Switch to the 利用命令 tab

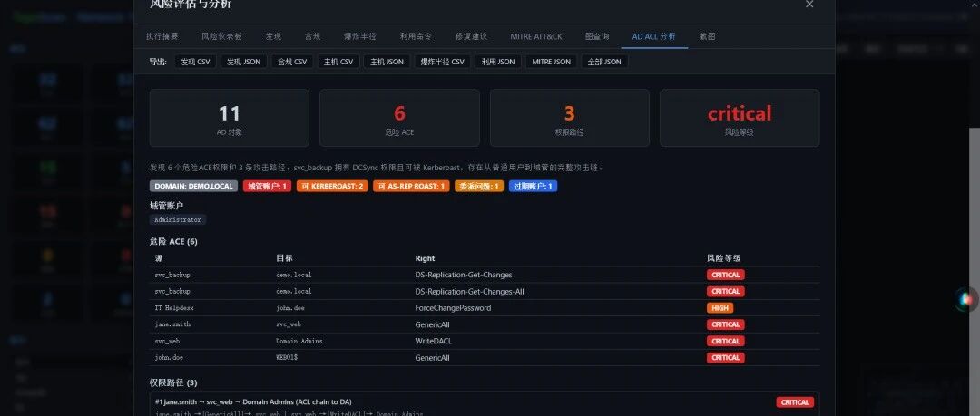click(x=416, y=36)
